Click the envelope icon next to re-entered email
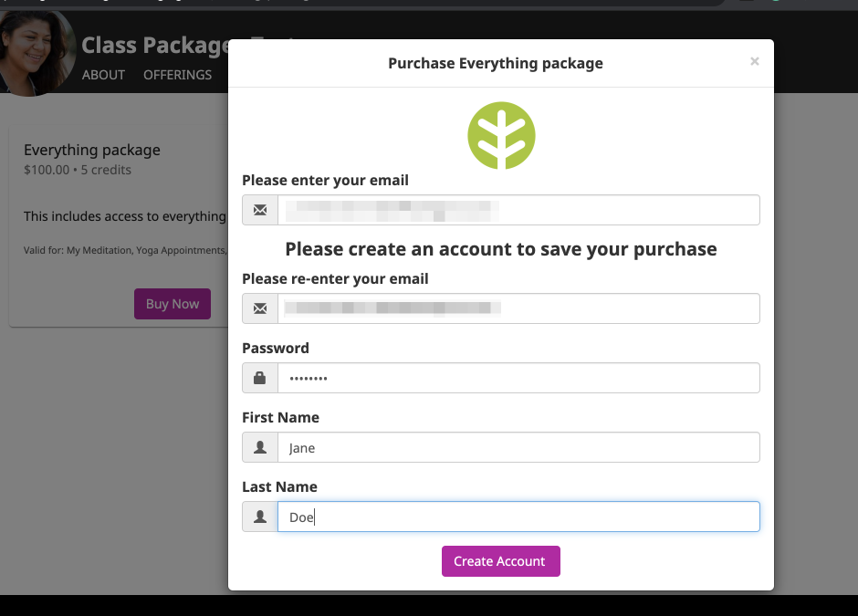 (x=259, y=308)
